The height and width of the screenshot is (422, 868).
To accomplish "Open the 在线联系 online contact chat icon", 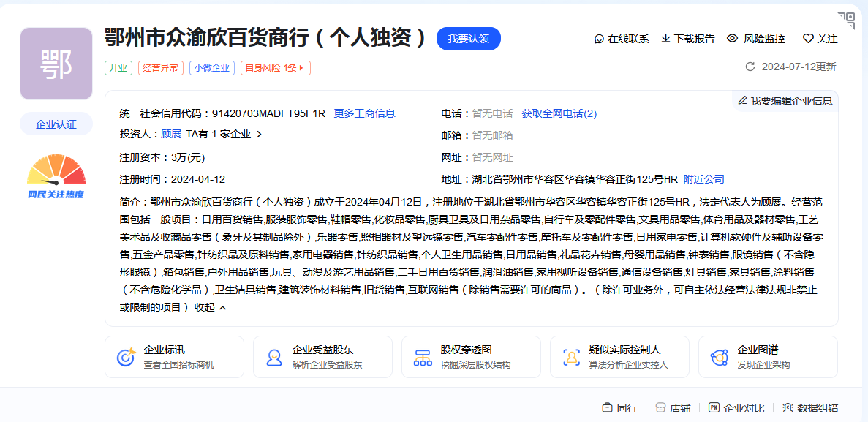I will point(600,39).
